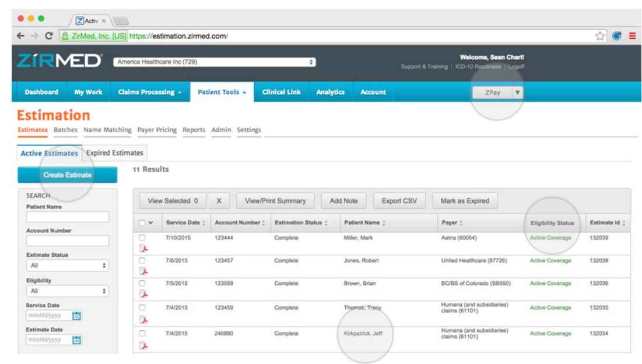Open Account tab
Viewport: 642px width, 364px height.
[373, 92]
